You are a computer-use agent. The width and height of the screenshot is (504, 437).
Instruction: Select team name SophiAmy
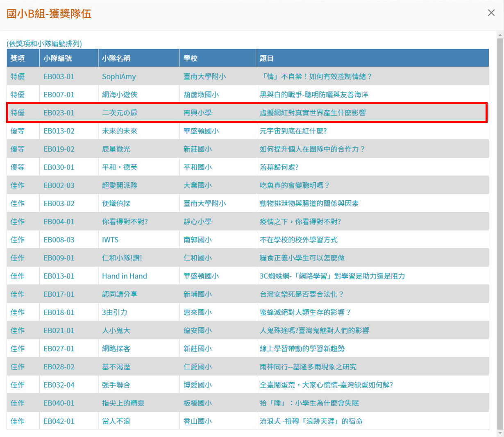(x=119, y=77)
